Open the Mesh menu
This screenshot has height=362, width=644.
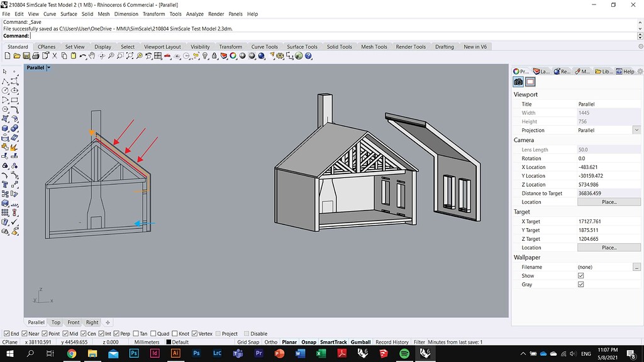(103, 14)
